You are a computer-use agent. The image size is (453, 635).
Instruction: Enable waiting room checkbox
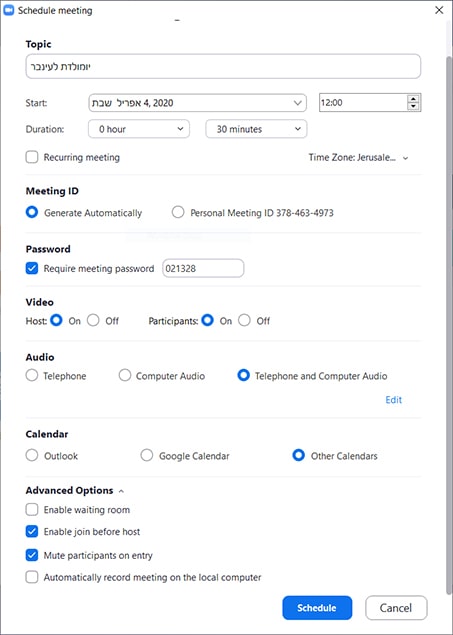coord(32,509)
